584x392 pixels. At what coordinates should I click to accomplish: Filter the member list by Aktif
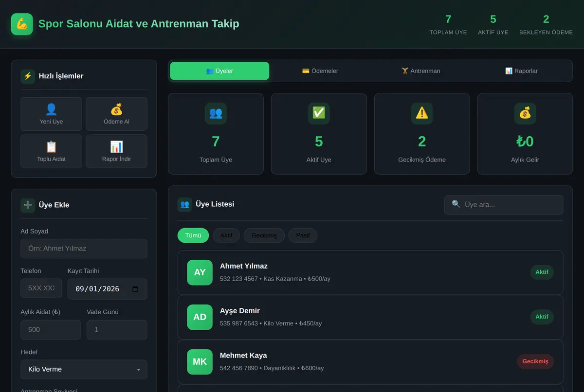point(226,235)
